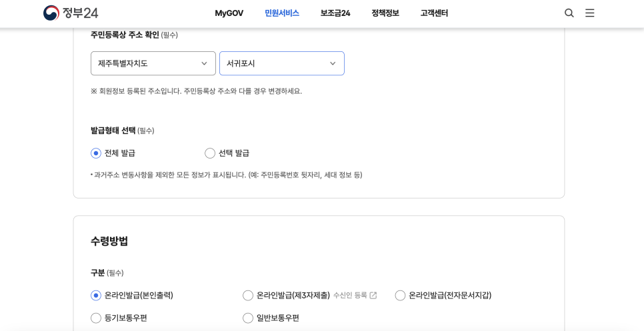The image size is (644, 331).
Task: Select the 전체 발급 radio button
Action: (x=96, y=153)
